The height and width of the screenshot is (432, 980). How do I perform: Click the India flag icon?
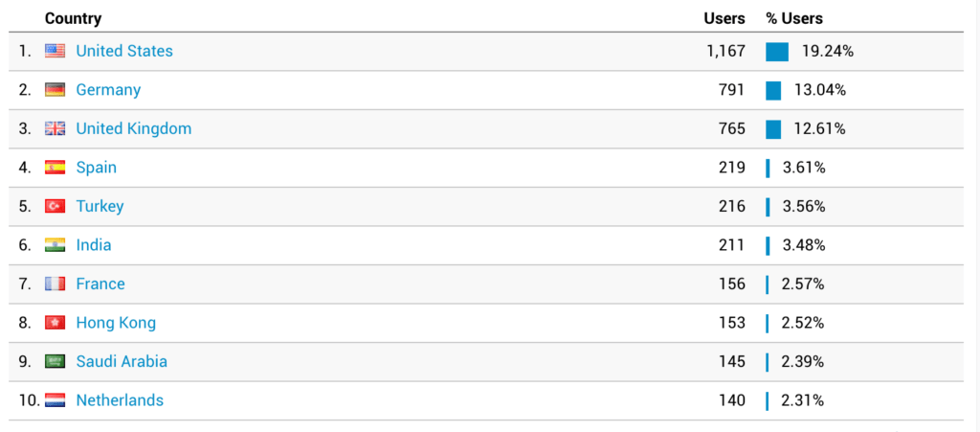coord(55,245)
